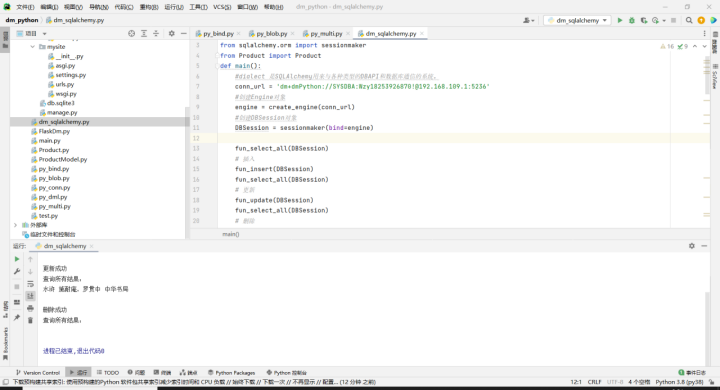Run with coverage icon in top toolbar
Viewport: 720px width, 390px height.
click(644, 20)
